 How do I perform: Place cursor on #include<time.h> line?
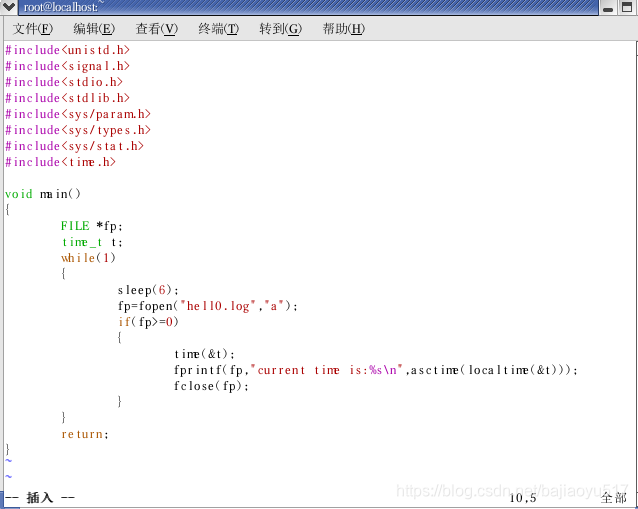coord(61,162)
